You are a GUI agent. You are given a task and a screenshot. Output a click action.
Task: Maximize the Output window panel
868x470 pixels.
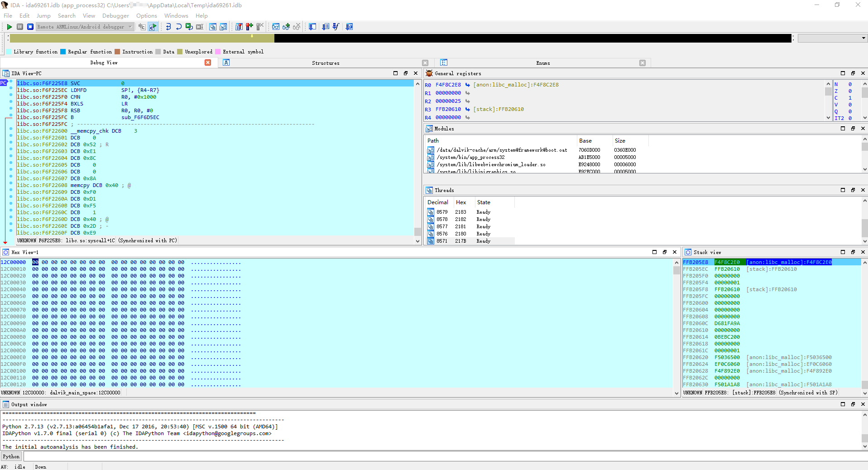click(843, 404)
